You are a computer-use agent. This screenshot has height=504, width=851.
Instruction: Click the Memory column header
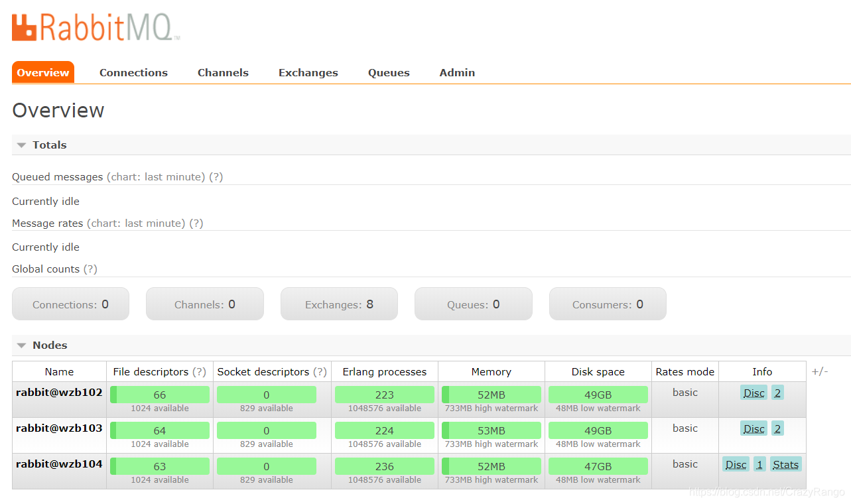click(x=491, y=372)
